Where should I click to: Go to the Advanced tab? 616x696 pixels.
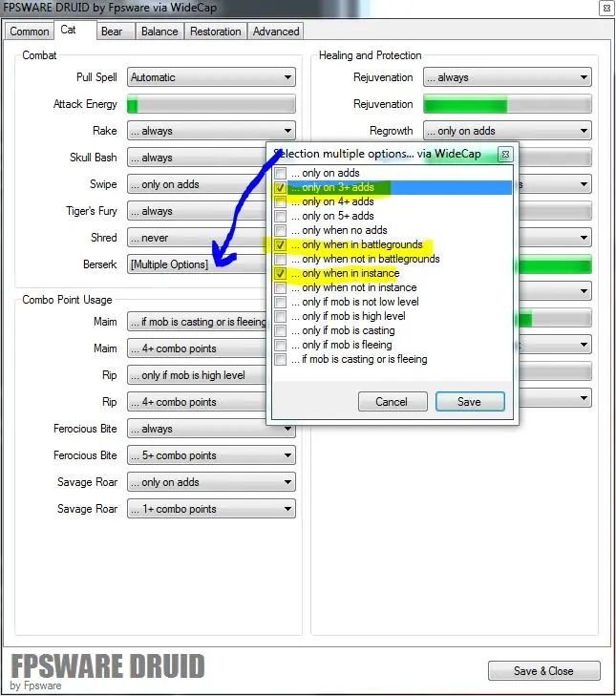(x=276, y=32)
